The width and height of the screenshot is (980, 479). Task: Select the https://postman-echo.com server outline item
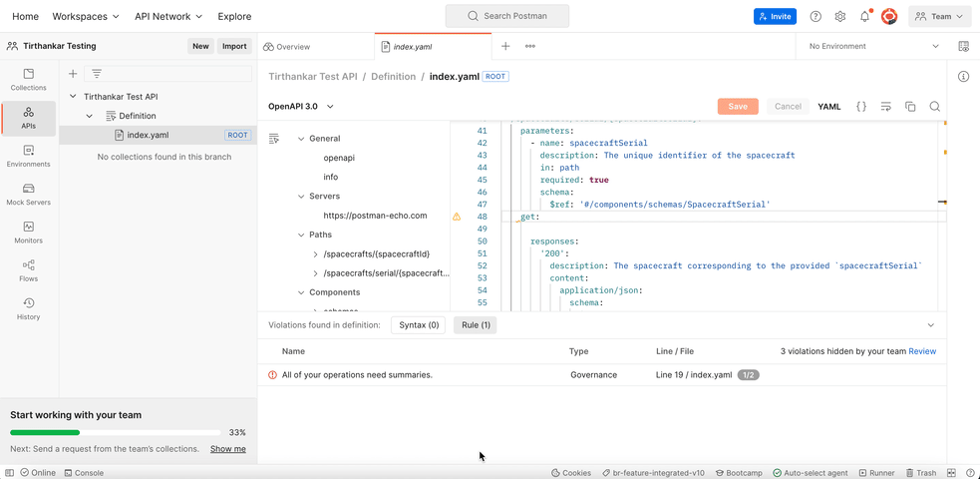pyautogui.click(x=375, y=216)
